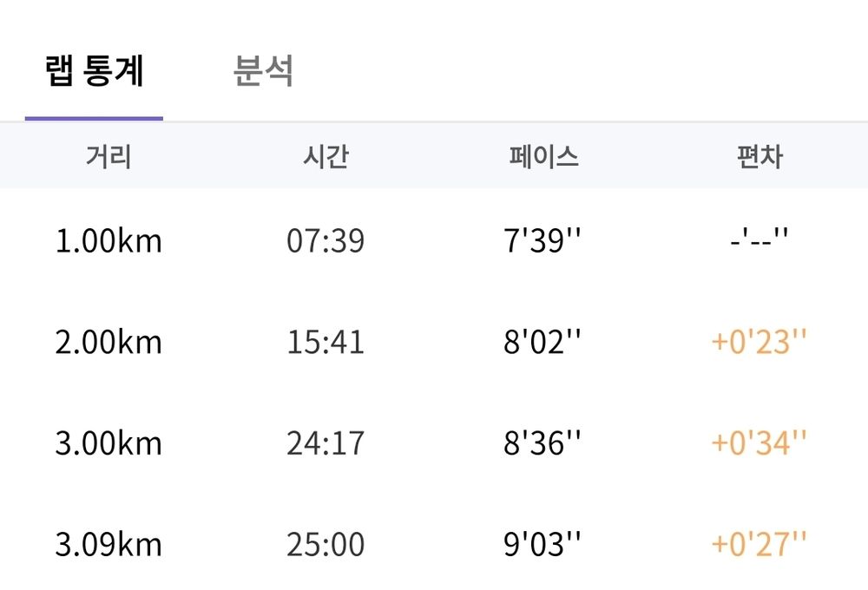Image resolution: width=868 pixels, height=590 pixels.
Task: Select the 1.00km lap row
Action: click(x=434, y=240)
